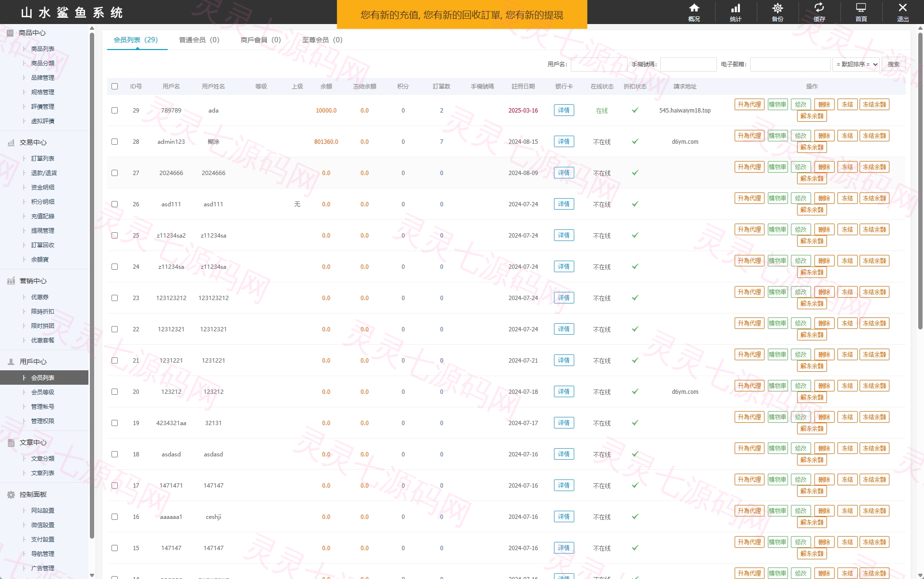Image resolution: width=924 pixels, height=579 pixels.
Task: Switch to the 至尊会员 (0) tab
Action: [x=322, y=40]
